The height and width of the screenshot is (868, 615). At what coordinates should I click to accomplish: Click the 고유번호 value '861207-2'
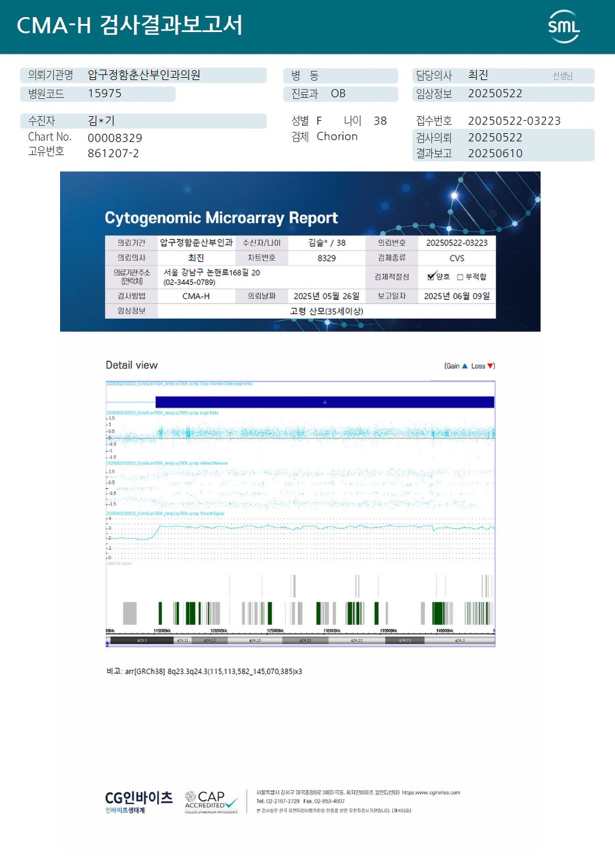tap(113, 153)
